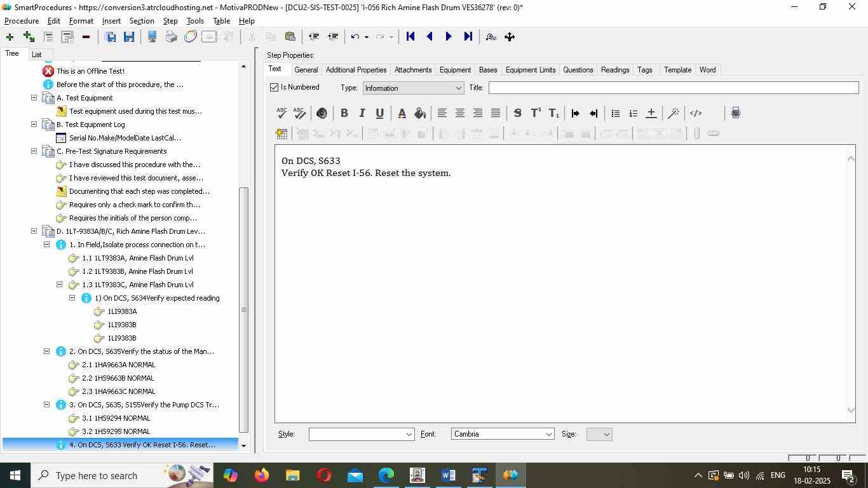This screenshot has height=488, width=868.
Task: Toggle Bold text formatting
Action: [x=344, y=113]
